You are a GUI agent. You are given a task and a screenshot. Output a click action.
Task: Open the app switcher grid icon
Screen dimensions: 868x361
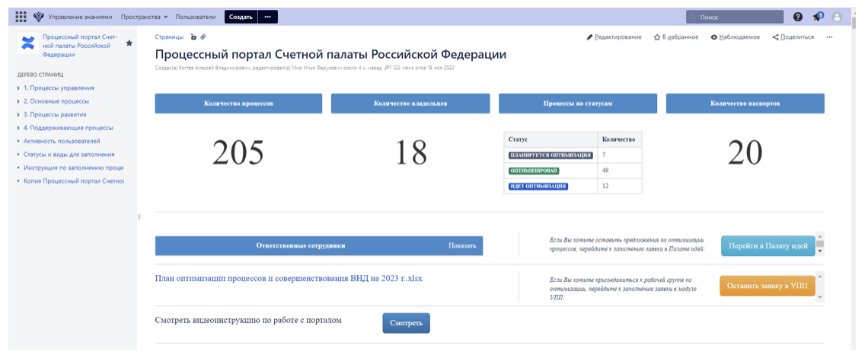tap(21, 17)
